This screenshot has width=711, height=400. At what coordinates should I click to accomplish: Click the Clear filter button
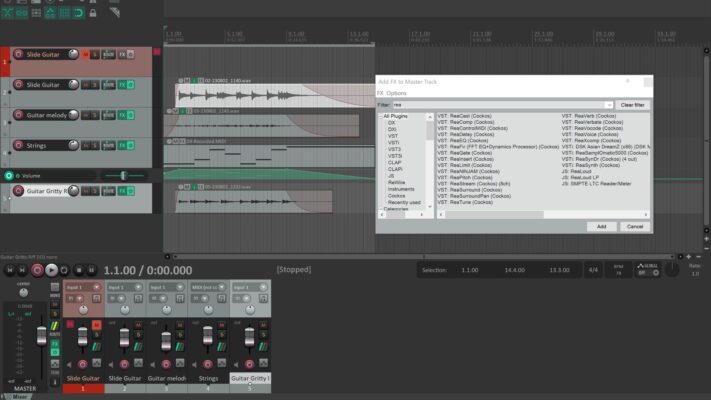coord(633,105)
